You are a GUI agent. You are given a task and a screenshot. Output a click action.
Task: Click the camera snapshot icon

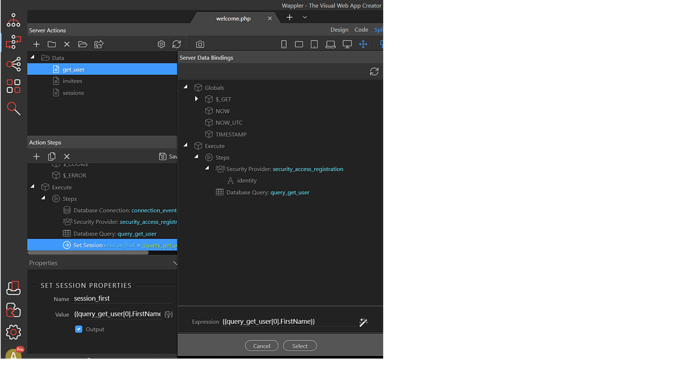pos(200,44)
